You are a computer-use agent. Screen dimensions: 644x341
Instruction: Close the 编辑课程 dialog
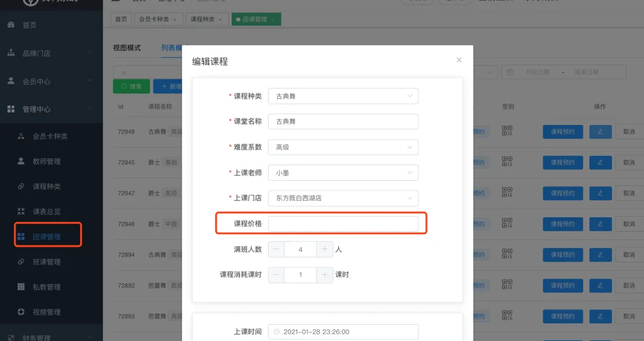click(x=459, y=60)
